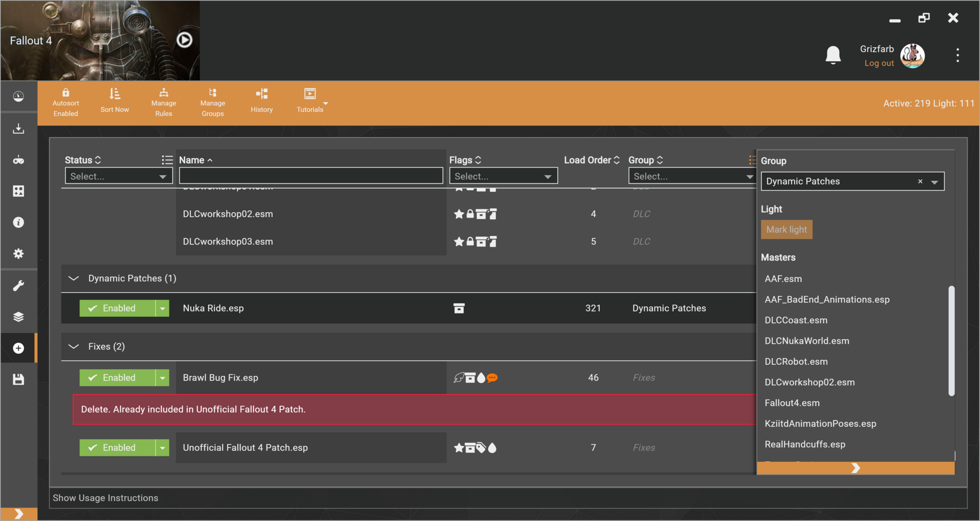Click star flag on DLCworkshop02.esm

459,214
